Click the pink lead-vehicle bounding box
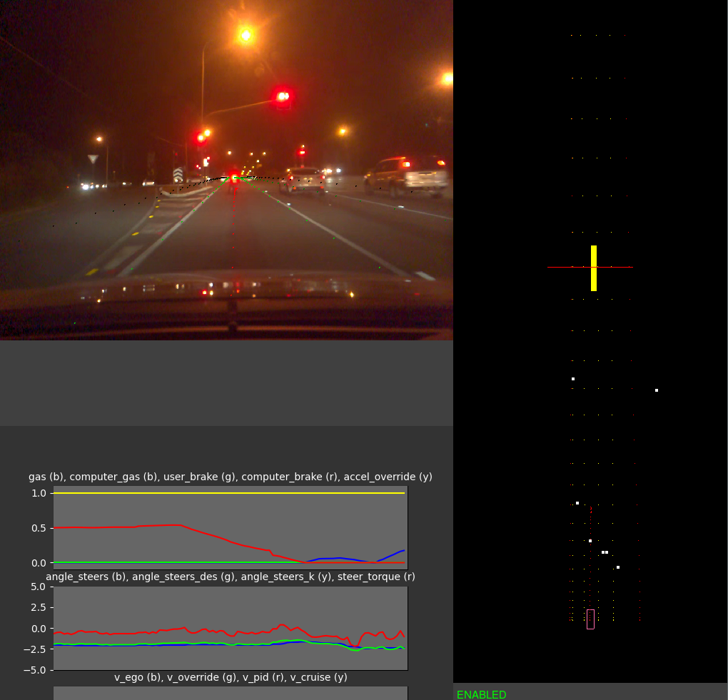 [x=590, y=618]
